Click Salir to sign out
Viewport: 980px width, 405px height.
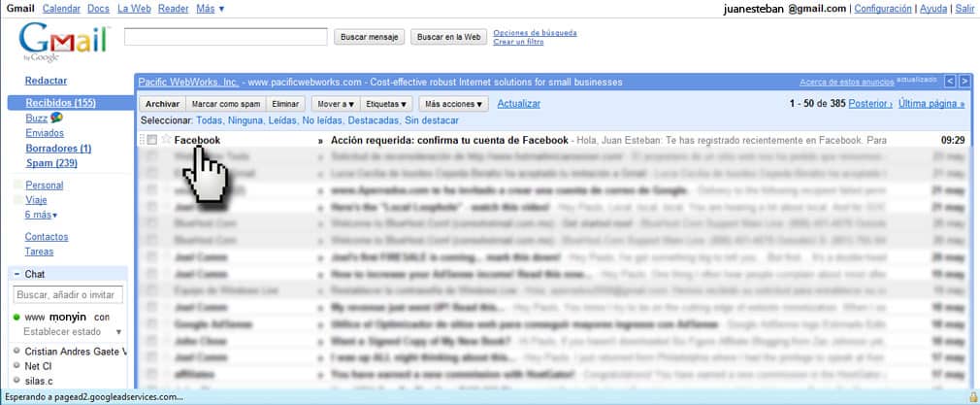pos(963,9)
